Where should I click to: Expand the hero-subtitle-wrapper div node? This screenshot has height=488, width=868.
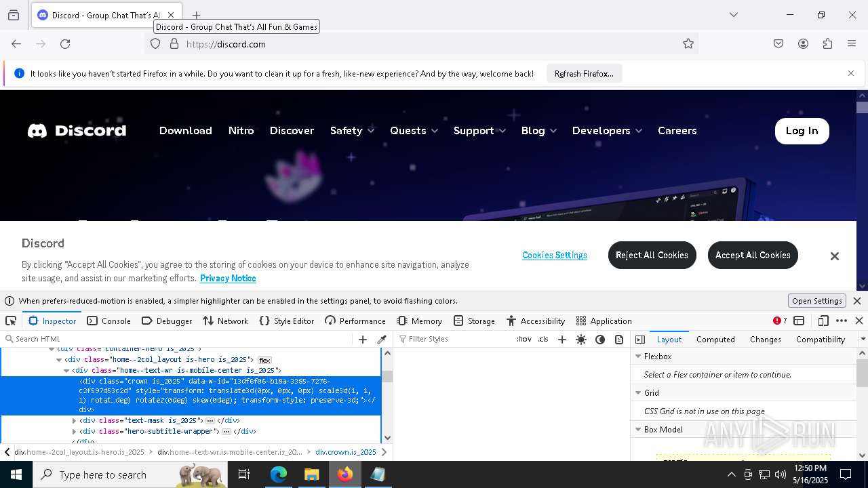pos(75,432)
